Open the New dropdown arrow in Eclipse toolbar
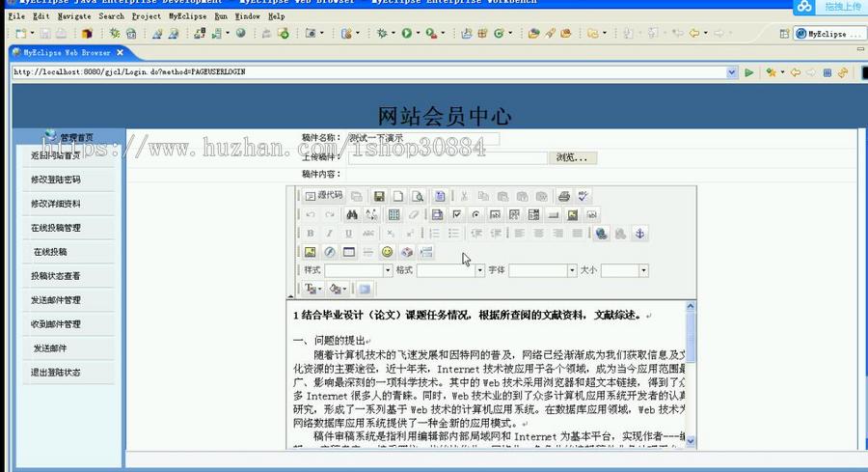 click(x=32, y=34)
